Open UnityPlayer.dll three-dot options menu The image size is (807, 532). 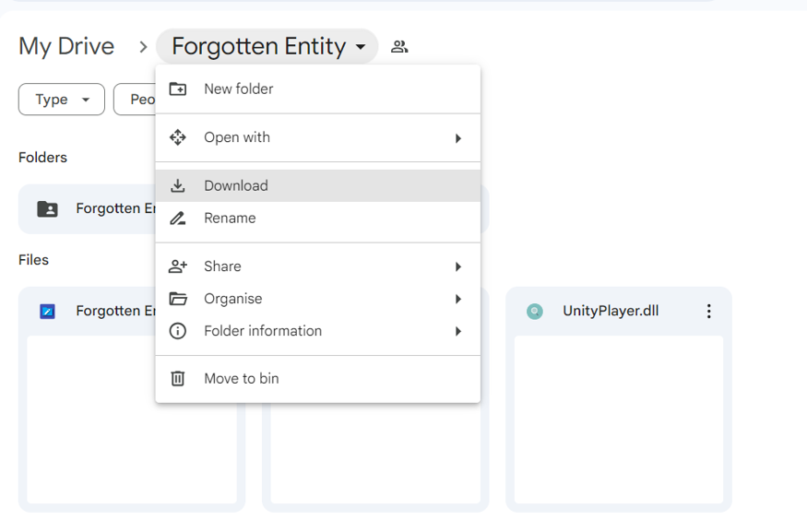pos(708,312)
